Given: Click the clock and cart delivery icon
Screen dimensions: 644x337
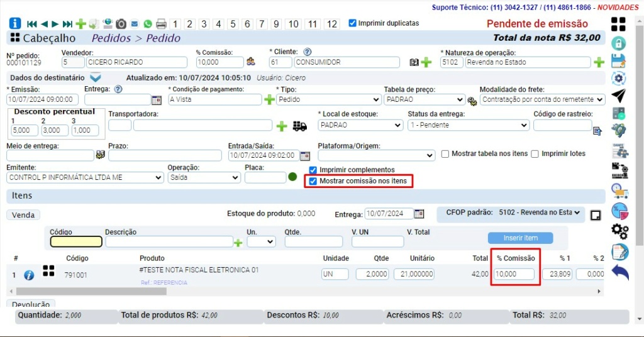Looking at the screenshot, I should [x=619, y=191].
